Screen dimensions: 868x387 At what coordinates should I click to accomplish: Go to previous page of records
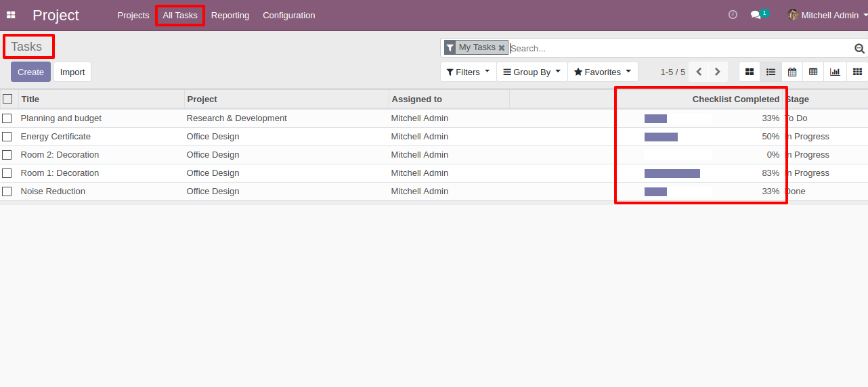pos(699,72)
